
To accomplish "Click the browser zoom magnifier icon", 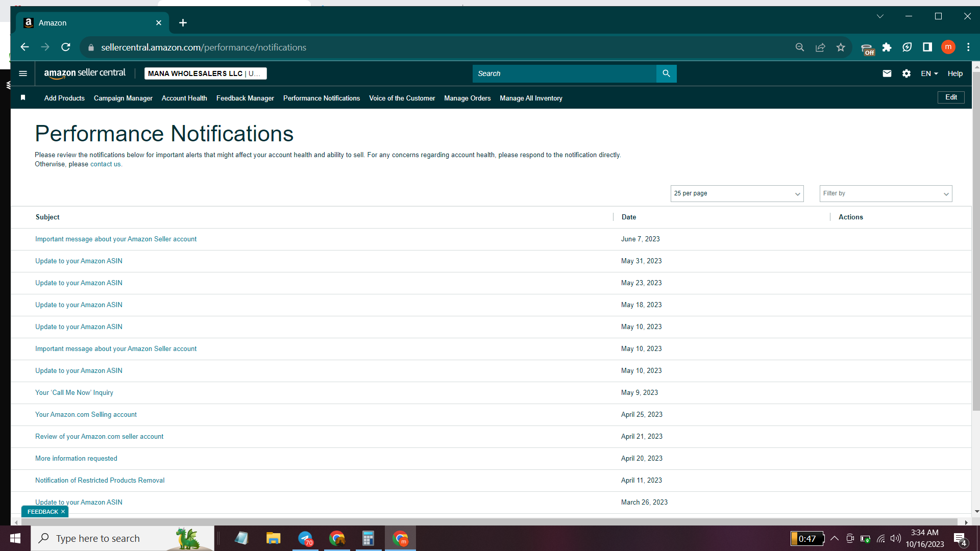I will tap(800, 47).
